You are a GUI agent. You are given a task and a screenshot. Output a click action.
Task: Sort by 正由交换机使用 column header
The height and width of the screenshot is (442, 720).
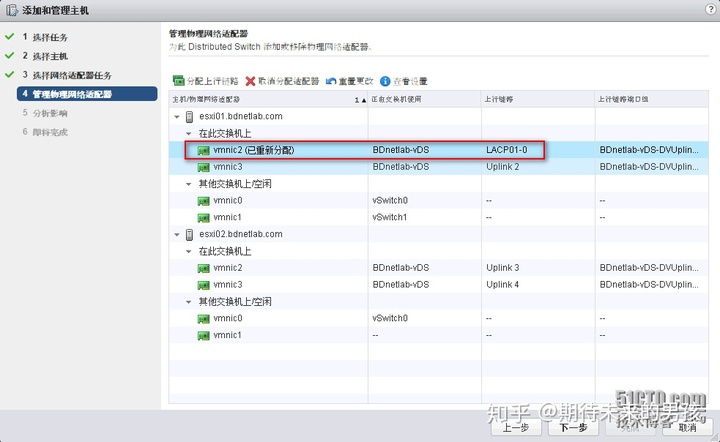point(425,100)
